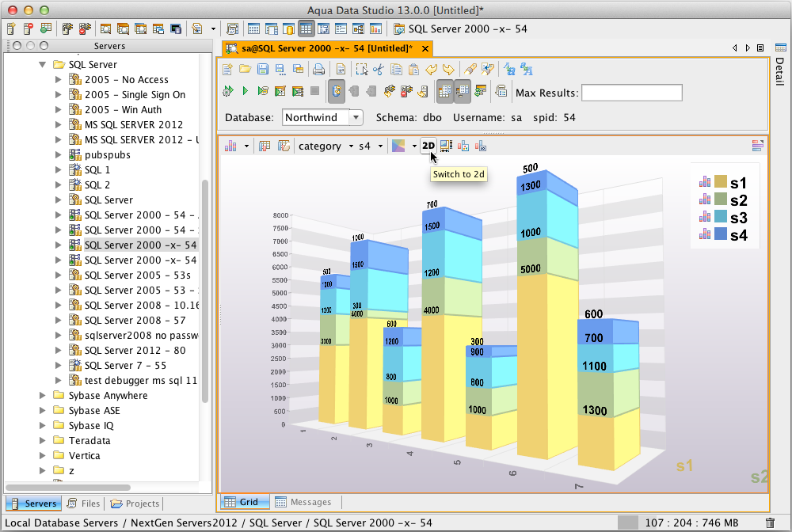Click the Print icon in query toolbar

tap(318, 70)
